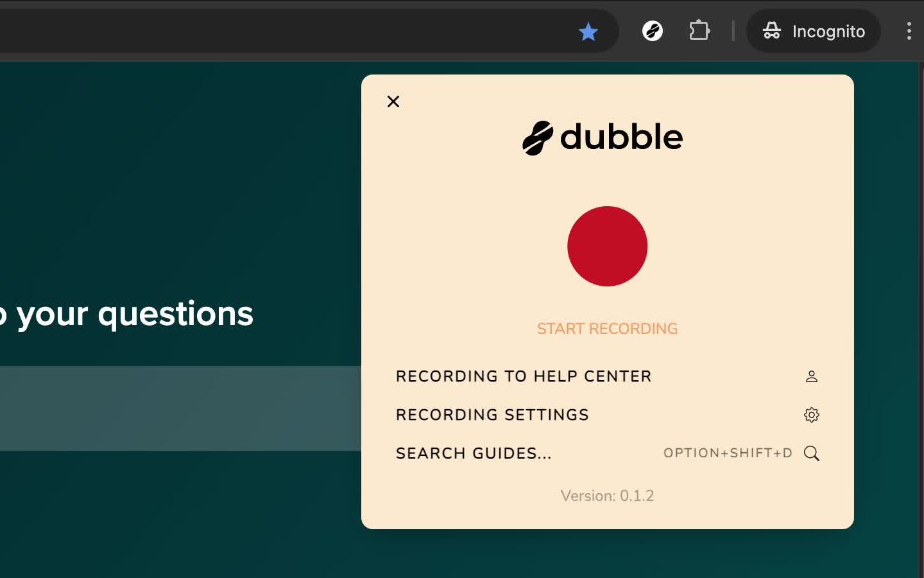Click the START RECORDING text

pyautogui.click(x=607, y=329)
